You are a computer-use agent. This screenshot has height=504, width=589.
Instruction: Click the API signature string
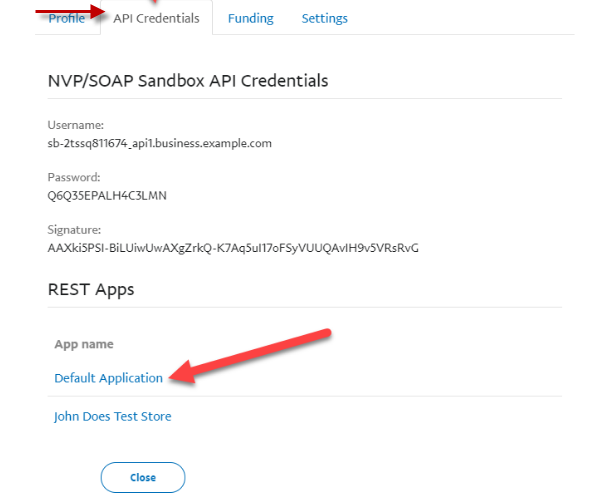233,248
